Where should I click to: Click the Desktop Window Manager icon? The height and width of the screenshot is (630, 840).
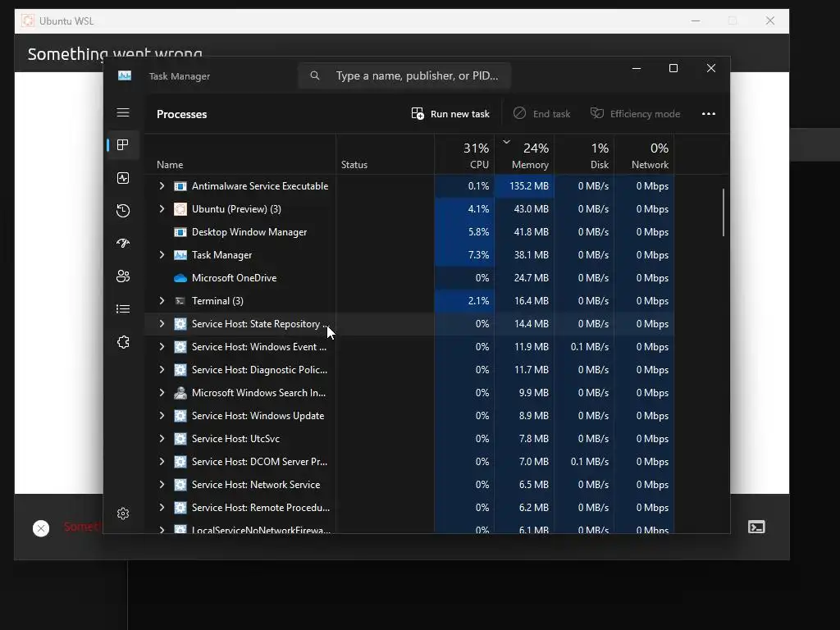(180, 232)
